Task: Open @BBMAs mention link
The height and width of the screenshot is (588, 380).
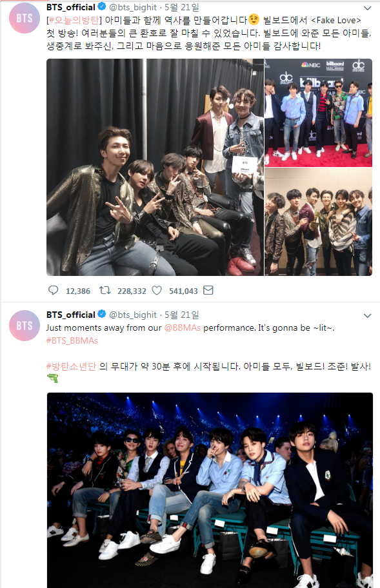Action: pyautogui.click(x=183, y=328)
